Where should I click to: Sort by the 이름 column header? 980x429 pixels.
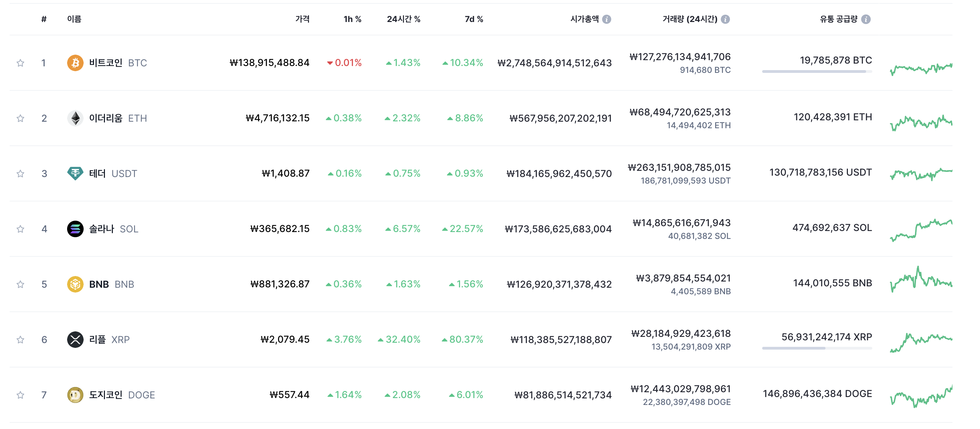click(x=74, y=19)
